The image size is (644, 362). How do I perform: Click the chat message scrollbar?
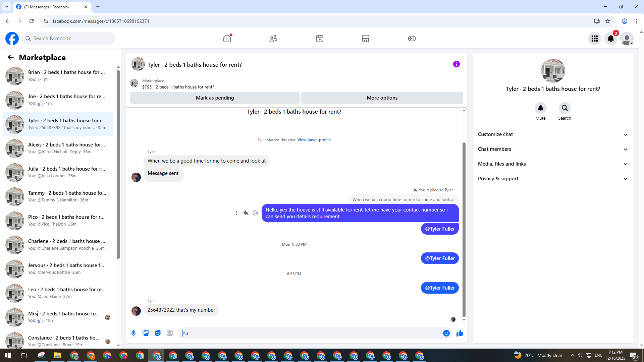point(464,229)
